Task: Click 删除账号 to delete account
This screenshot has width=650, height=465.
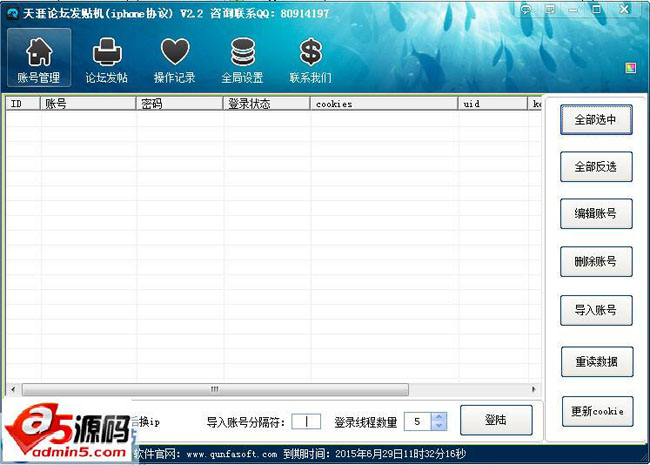Action: [596, 262]
